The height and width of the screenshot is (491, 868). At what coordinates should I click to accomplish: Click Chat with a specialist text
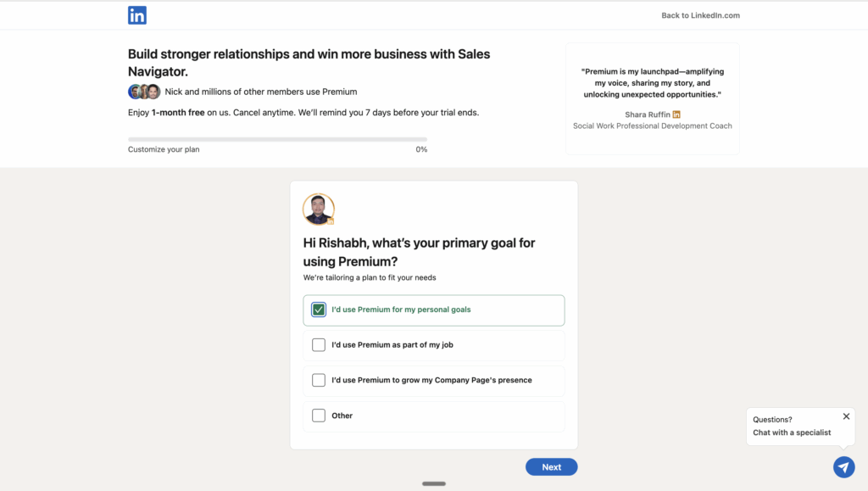pyautogui.click(x=792, y=432)
